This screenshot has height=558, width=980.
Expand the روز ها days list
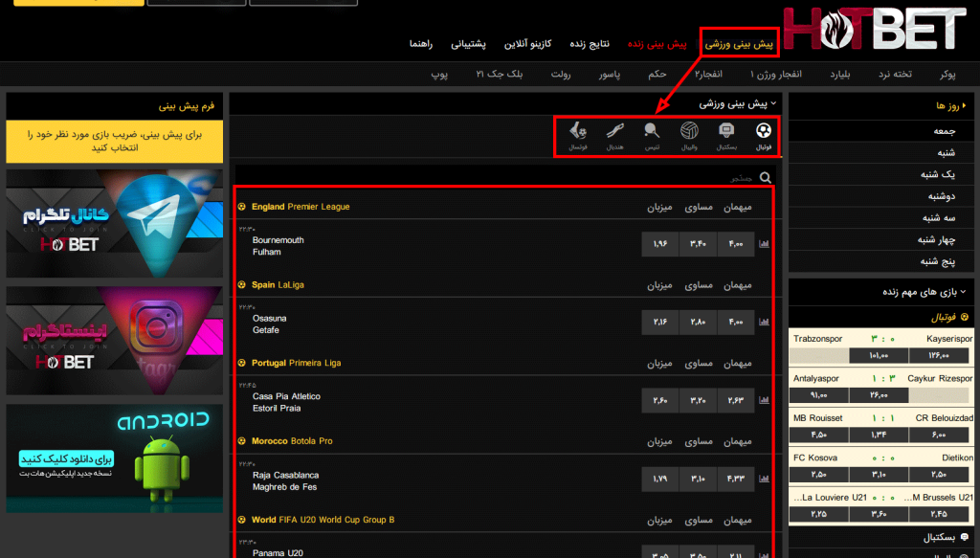(961, 106)
